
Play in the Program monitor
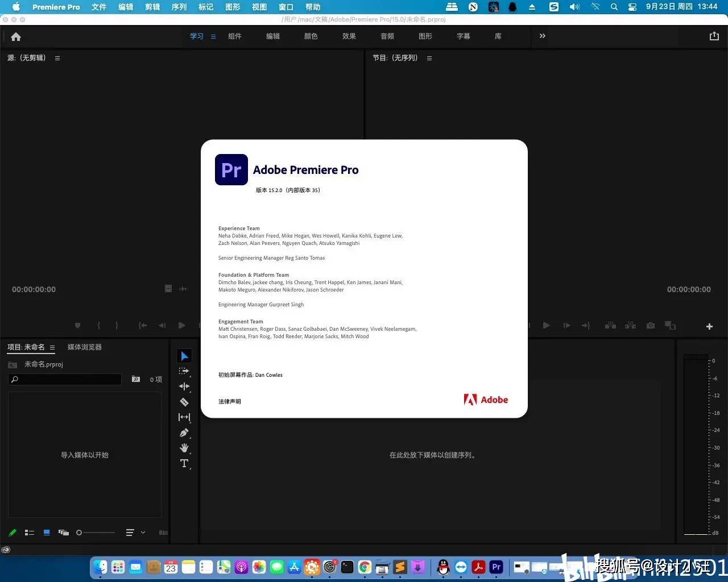coord(547,326)
